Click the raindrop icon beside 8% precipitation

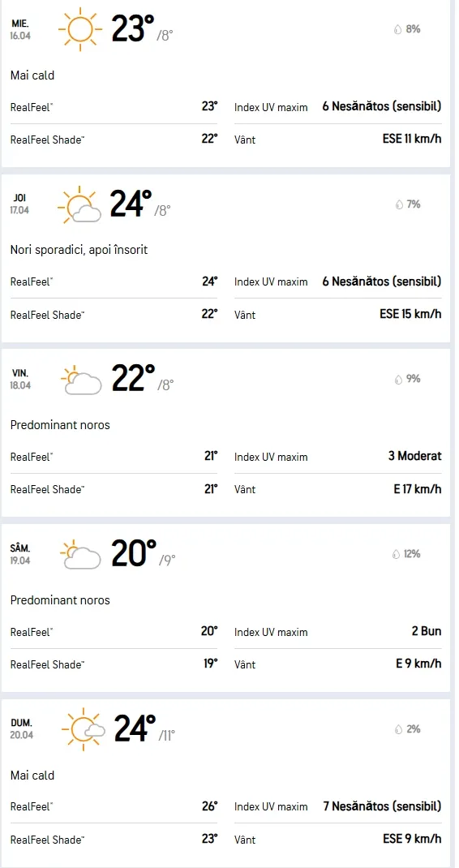pyautogui.click(x=397, y=29)
